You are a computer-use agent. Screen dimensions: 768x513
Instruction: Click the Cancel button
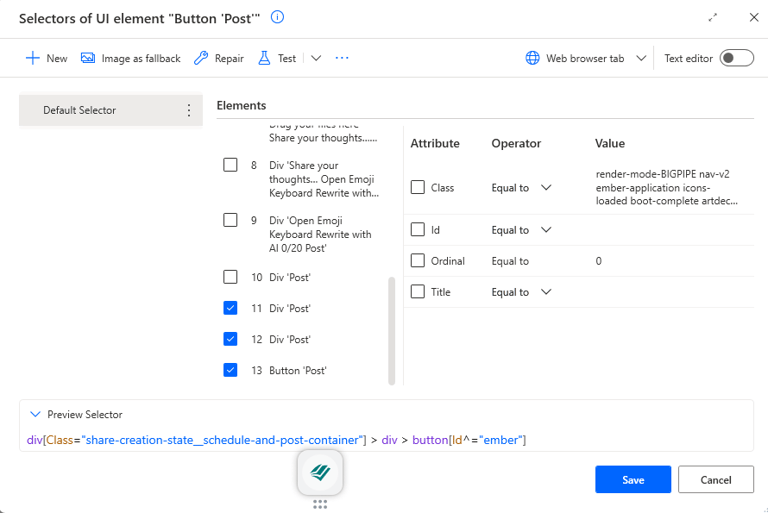(716, 480)
